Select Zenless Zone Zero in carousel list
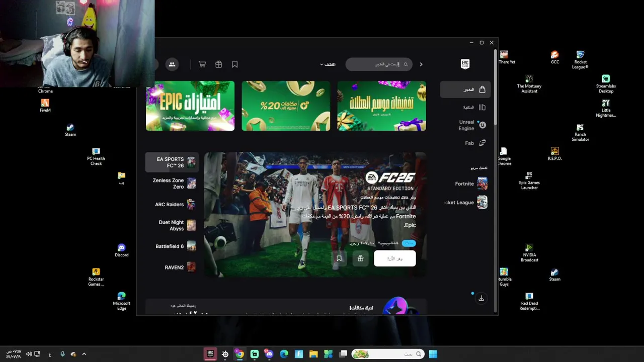 (x=172, y=184)
